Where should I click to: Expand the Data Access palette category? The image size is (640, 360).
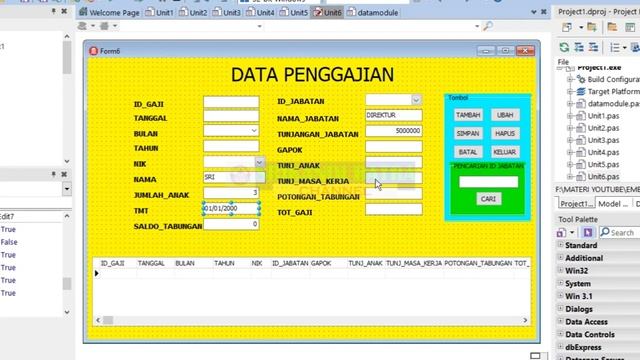click(560, 321)
